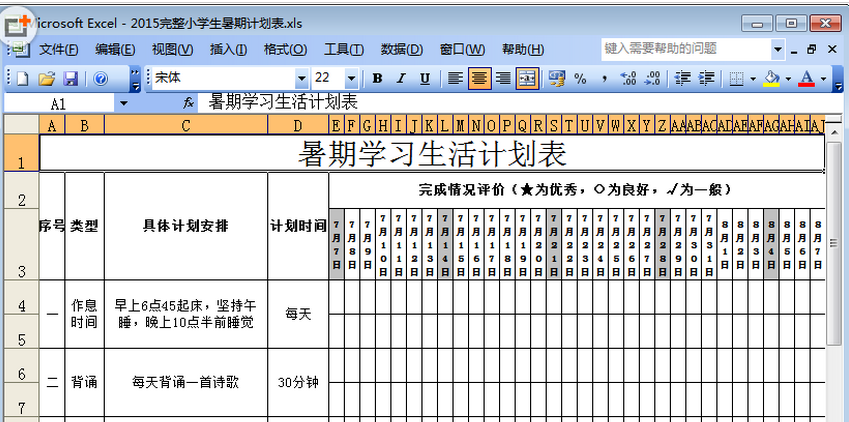The width and height of the screenshot is (849, 422).
Task: Click the Increase decimal icon
Action: [628, 79]
